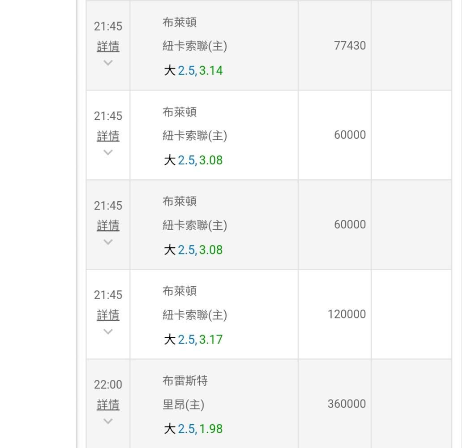Expand chevron in the 120000 bet row
The height and width of the screenshot is (448, 476).
[108, 332]
